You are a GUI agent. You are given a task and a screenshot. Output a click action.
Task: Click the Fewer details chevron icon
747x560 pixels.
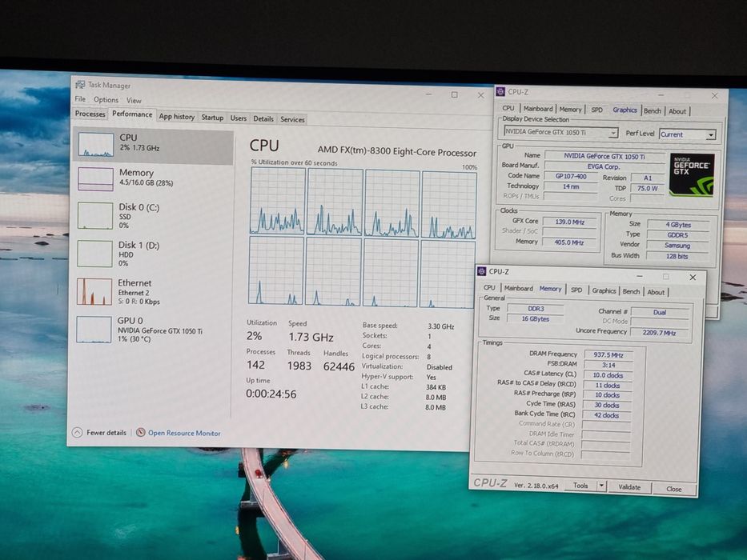pos(77,432)
